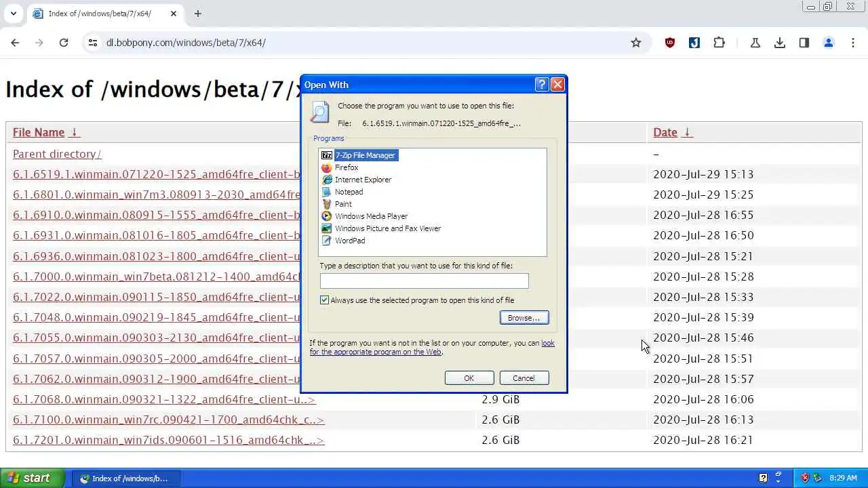The height and width of the screenshot is (488, 868).
Task: Open the uBlock Origin extension icon
Action: (x=670, y=43)
